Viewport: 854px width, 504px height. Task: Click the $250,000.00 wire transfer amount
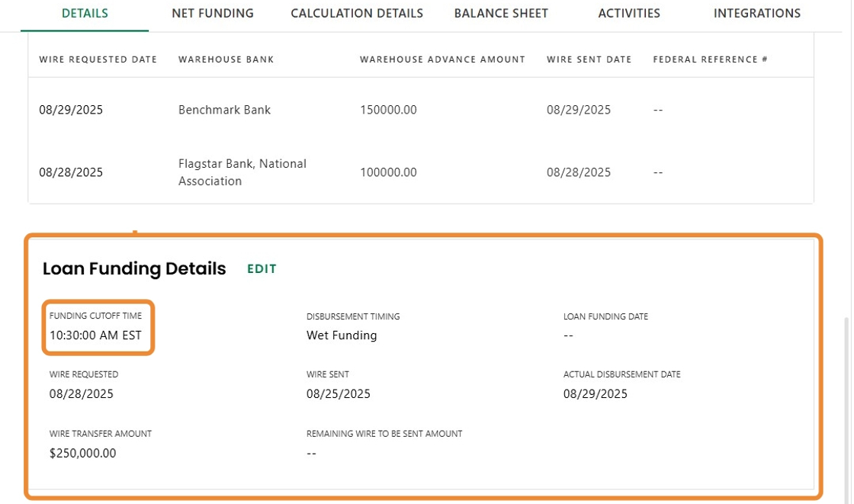(83, 453)
